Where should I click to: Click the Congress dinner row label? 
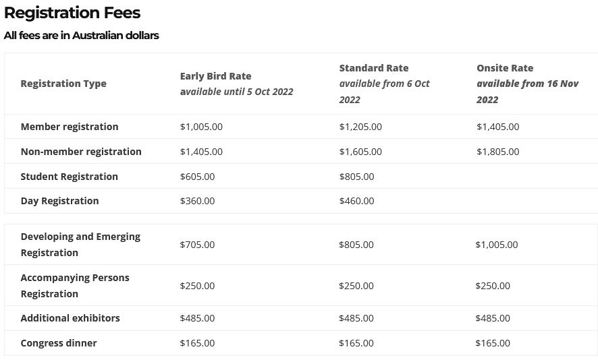59,343
